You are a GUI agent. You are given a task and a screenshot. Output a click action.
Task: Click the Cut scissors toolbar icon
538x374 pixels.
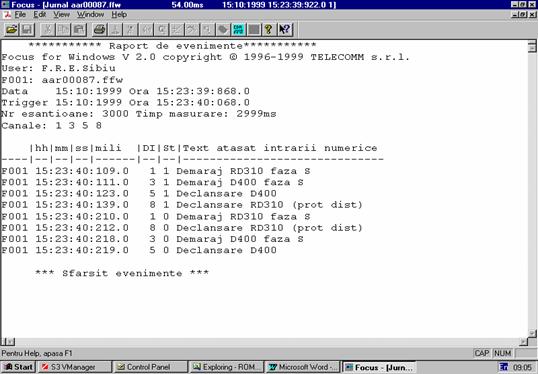48,30
